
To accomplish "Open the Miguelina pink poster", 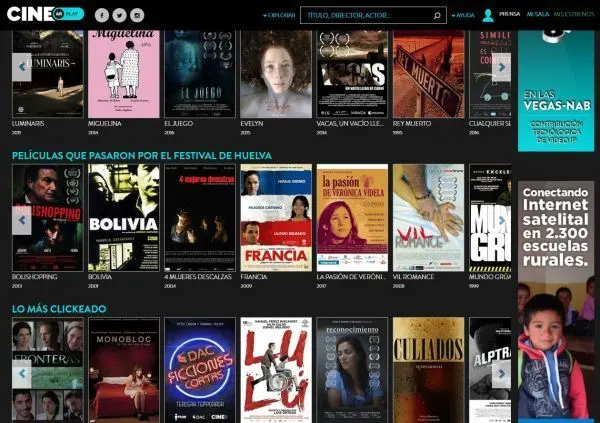I will 124,74.
